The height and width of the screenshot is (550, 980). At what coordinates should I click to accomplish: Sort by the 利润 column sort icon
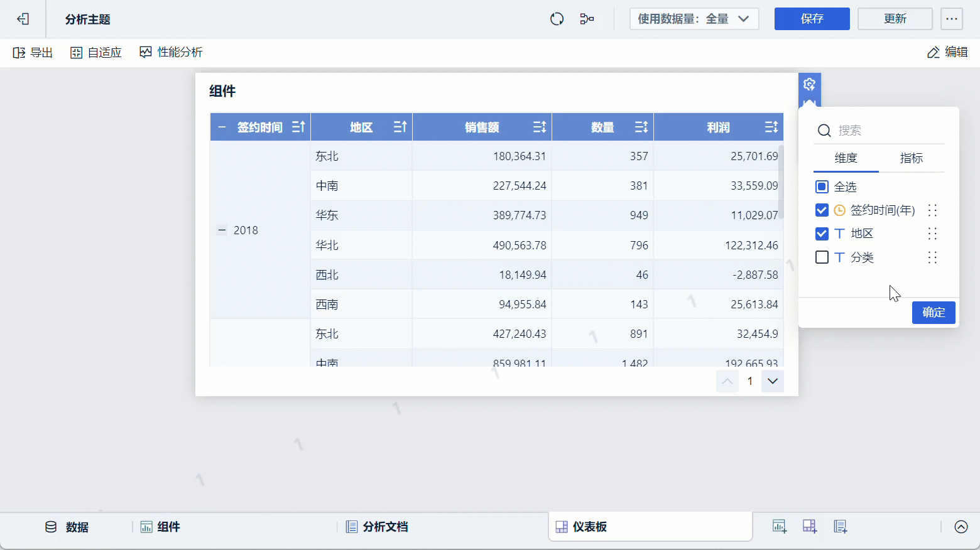click(771, 127)
